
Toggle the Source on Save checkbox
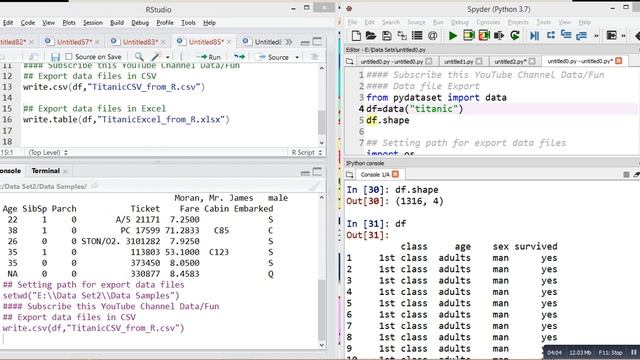[x=69, y=57]
